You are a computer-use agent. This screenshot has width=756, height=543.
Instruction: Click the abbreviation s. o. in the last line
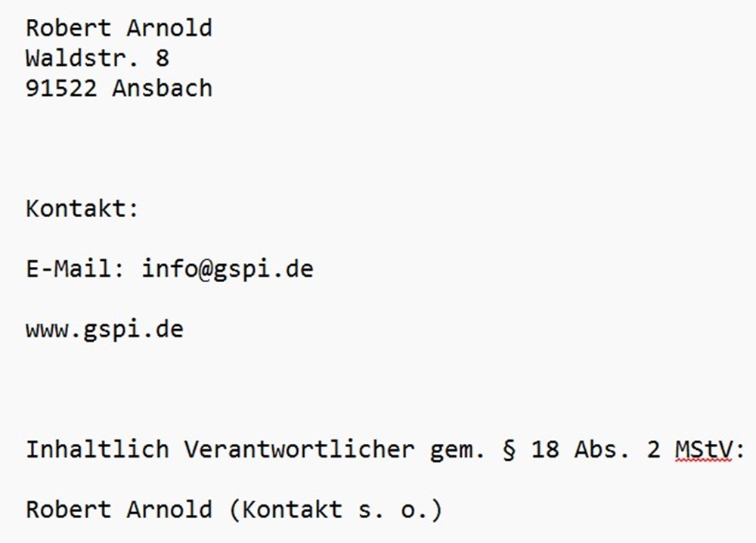[392, 510]
